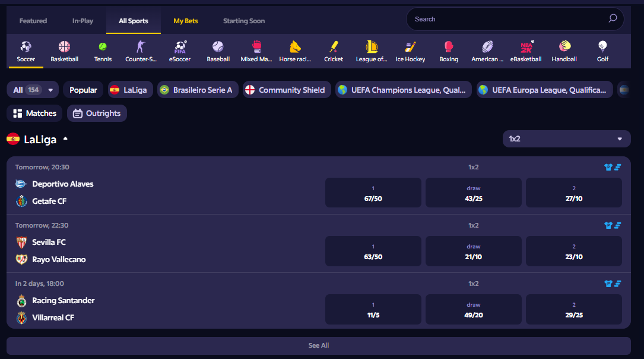This screenshot has width=644, height=359.
Task: Select draw at 49/20 odds
Action: coord(474,309)
